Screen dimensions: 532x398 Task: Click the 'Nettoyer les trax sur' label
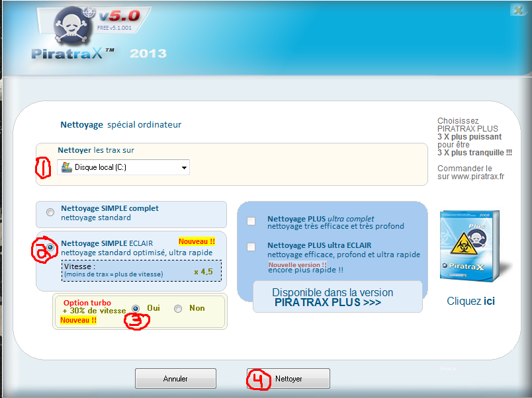96,150
